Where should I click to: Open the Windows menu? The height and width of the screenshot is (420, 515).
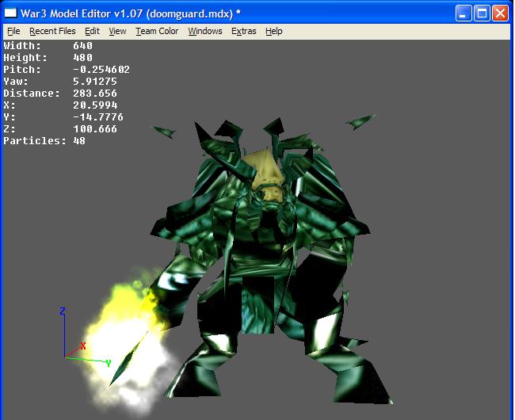(205, 31)
